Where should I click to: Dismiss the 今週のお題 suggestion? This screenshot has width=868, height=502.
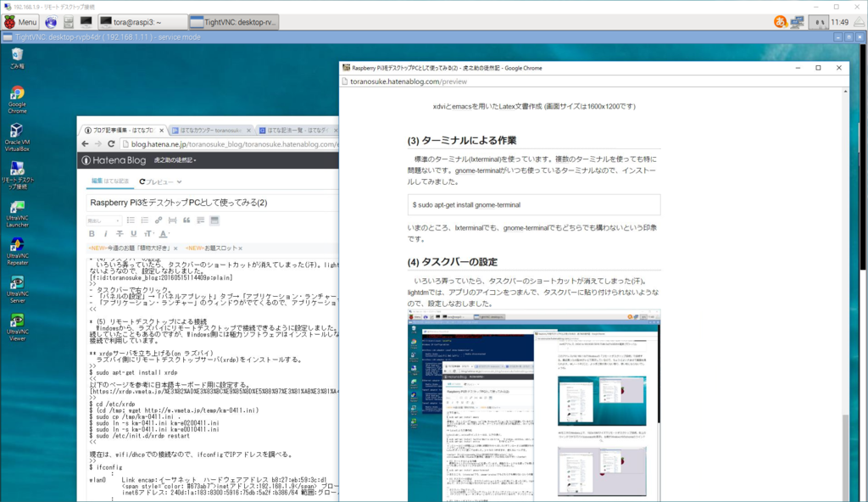[175, 248]
